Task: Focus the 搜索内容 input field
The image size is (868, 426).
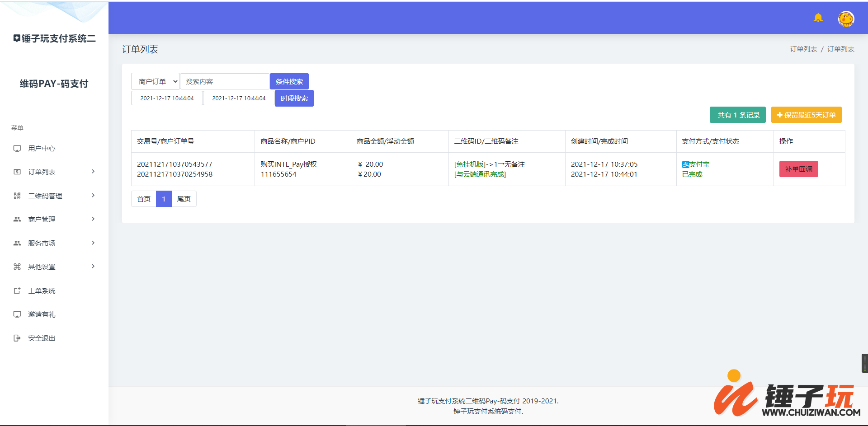Action: click(x=225, y=81)
